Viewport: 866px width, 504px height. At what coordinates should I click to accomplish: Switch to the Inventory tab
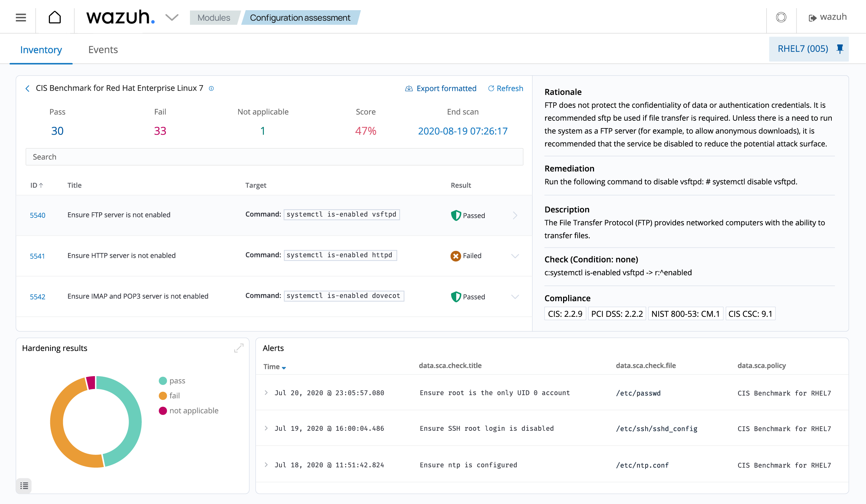coord(41,50)
